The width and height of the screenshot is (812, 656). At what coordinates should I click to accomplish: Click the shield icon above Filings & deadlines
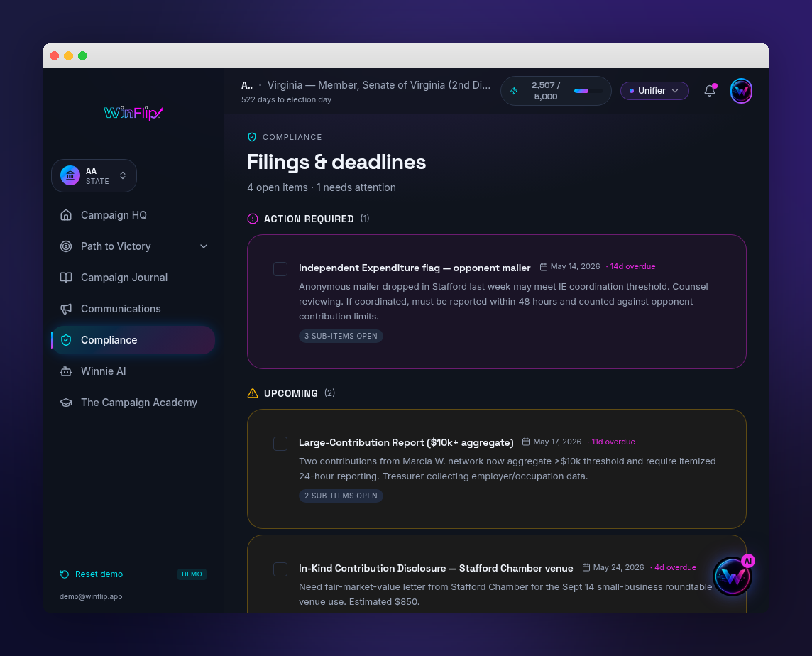tap(252, 137)
